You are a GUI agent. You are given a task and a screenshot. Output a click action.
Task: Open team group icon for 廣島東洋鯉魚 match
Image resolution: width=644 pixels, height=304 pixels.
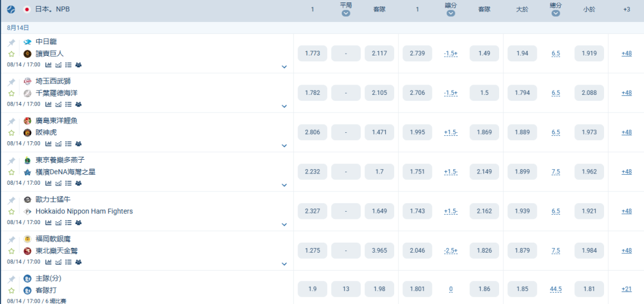(x=79, y=144)
